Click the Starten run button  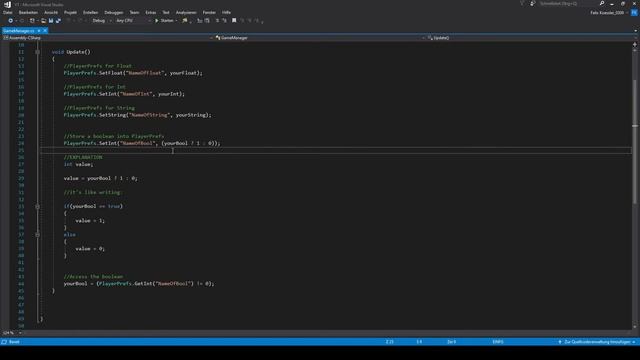(164, 20)
